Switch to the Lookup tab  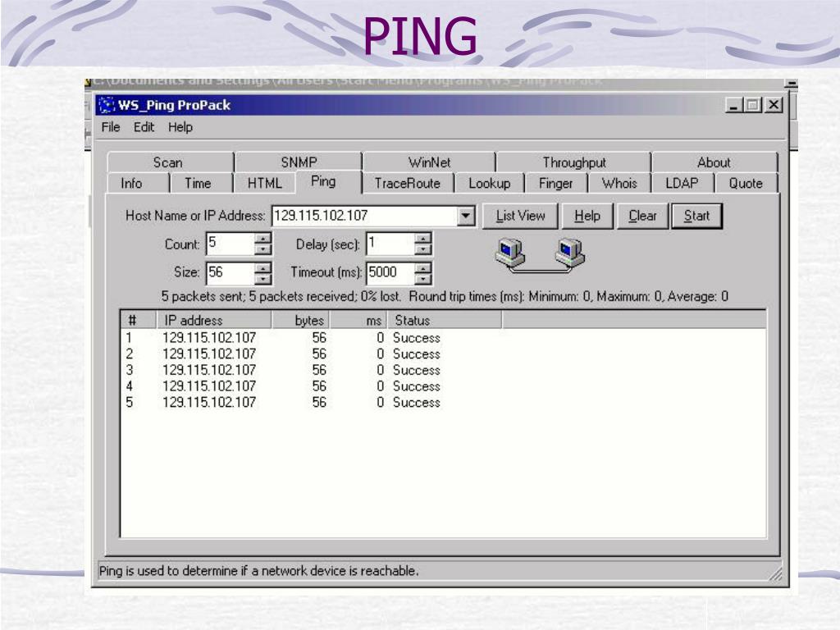(x=489, y=183)
